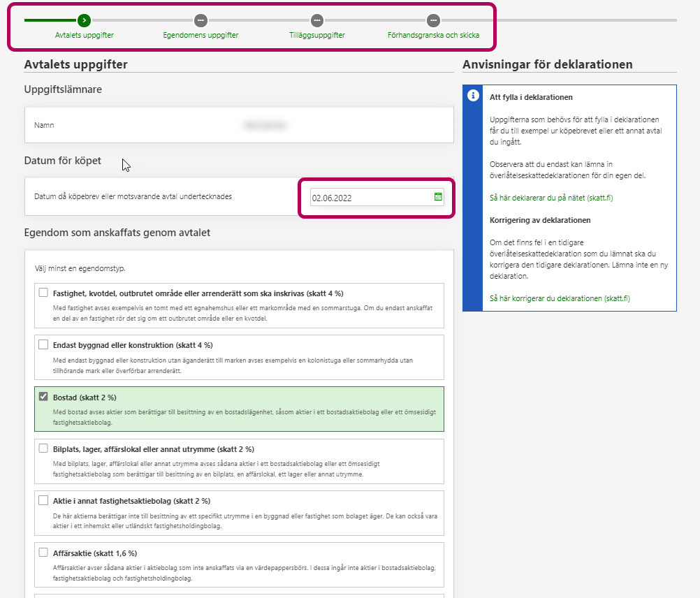Click the Tilläggsuppgifter step circle

point(316,20)
